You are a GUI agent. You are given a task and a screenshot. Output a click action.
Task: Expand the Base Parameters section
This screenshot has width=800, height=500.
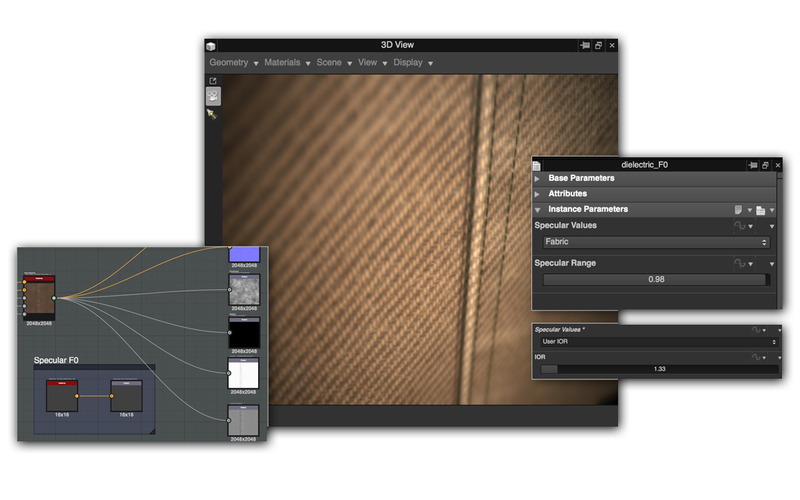pos(539,179)
